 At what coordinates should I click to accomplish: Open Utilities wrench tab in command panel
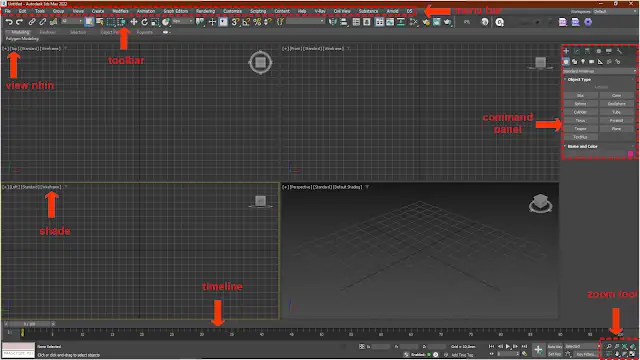620,51
